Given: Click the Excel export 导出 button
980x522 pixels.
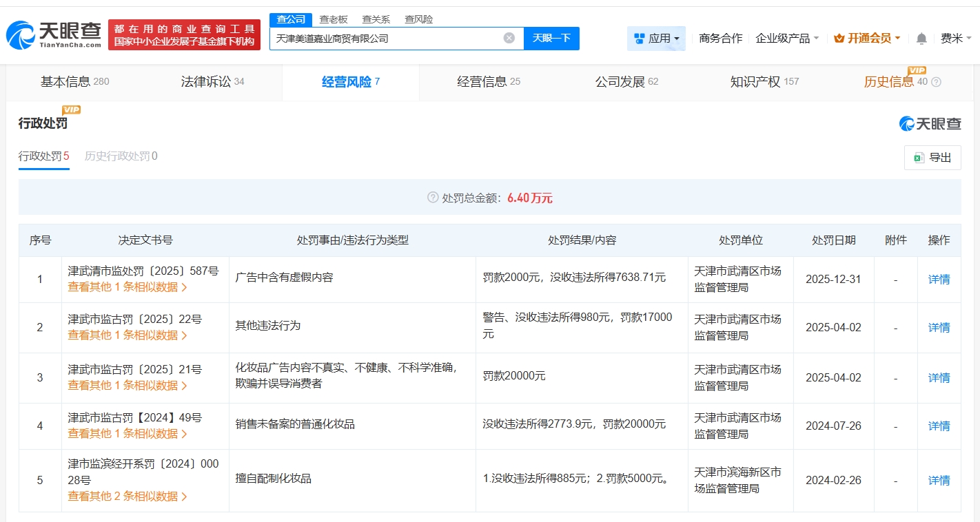Looking at the screenshot, I should click(x=932, y=158).
